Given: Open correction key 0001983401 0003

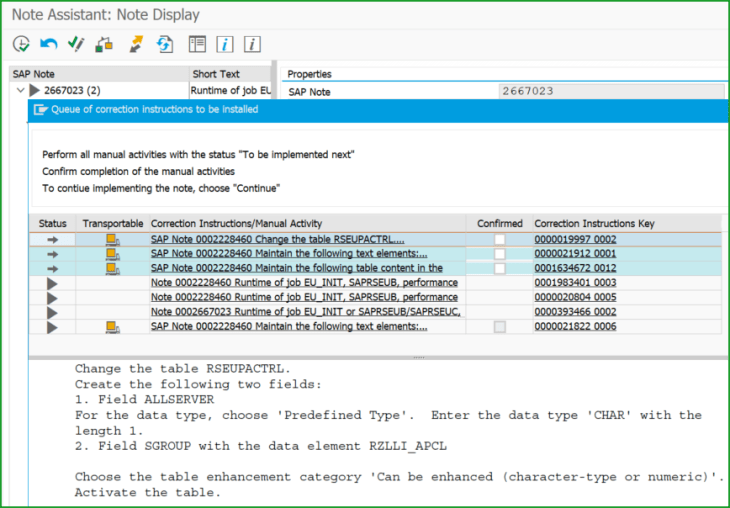Looking at the screenshot, I should (575, 283).
